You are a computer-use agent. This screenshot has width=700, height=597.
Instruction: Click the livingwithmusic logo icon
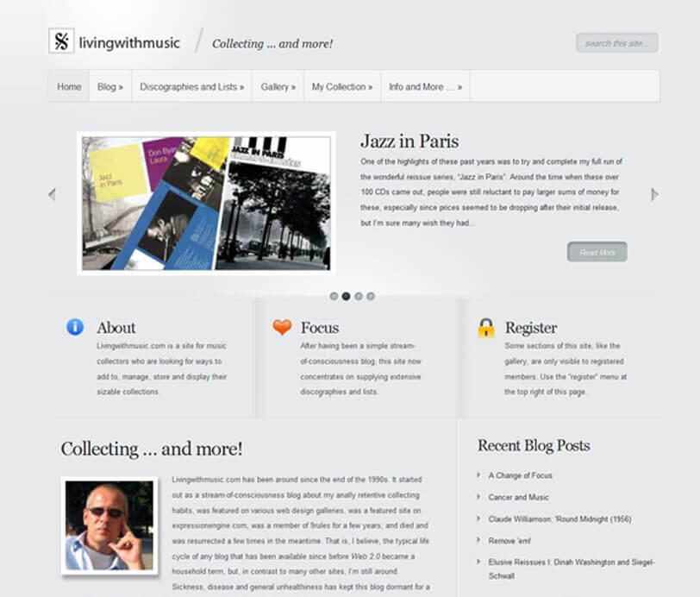pos(61,41)
